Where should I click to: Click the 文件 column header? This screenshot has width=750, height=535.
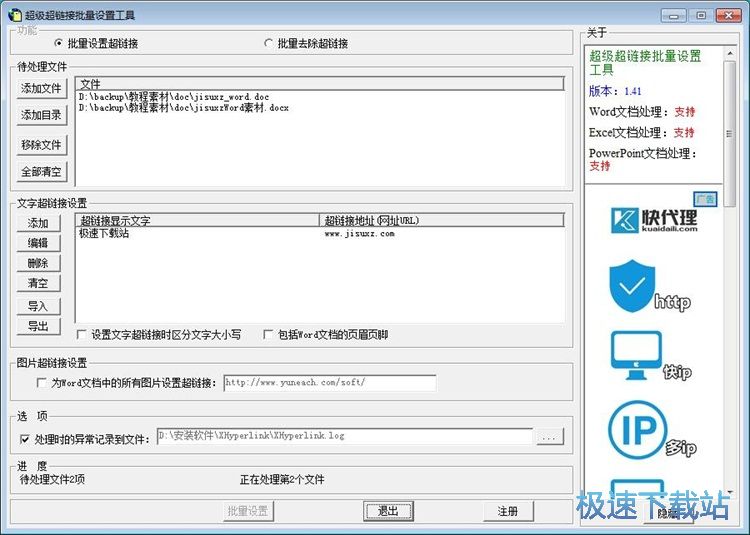(320, 84)
